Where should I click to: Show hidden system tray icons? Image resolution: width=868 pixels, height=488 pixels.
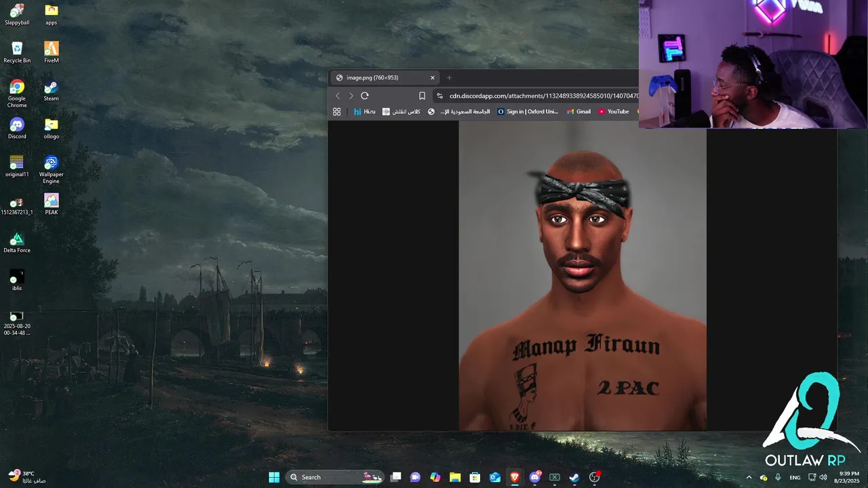749,477
